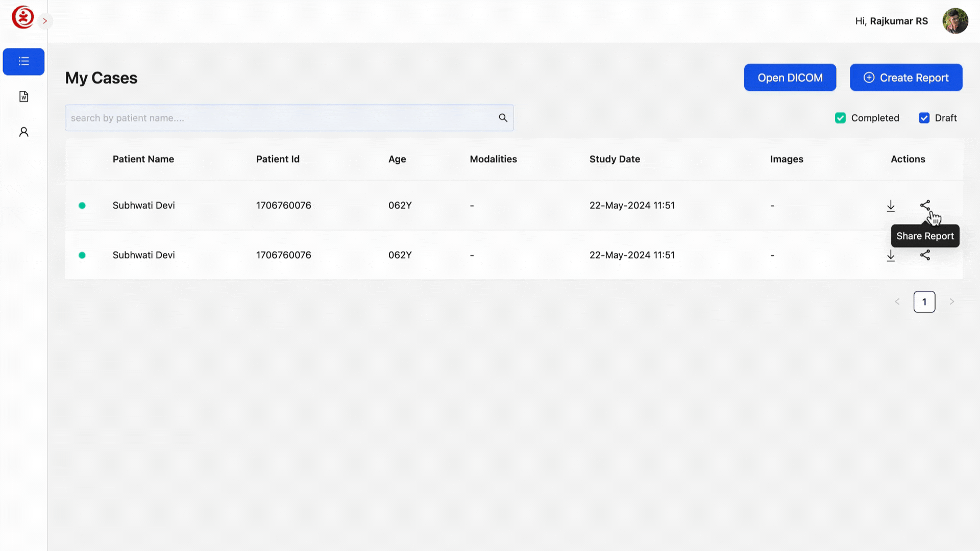Open the user profile icon in sidebar
Image resolution: width=980 pixels, height=551 pixels.
click(23, 132)
